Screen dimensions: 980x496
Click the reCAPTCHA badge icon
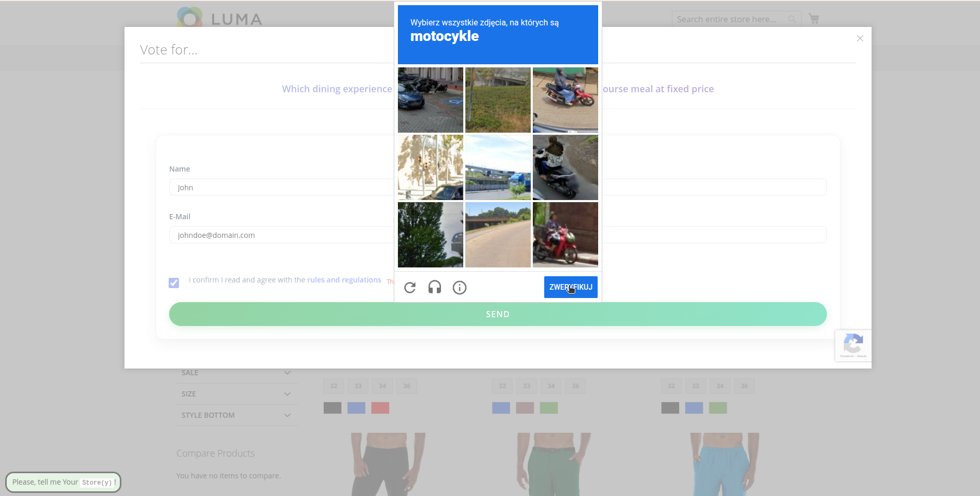(x=853, y=345)
